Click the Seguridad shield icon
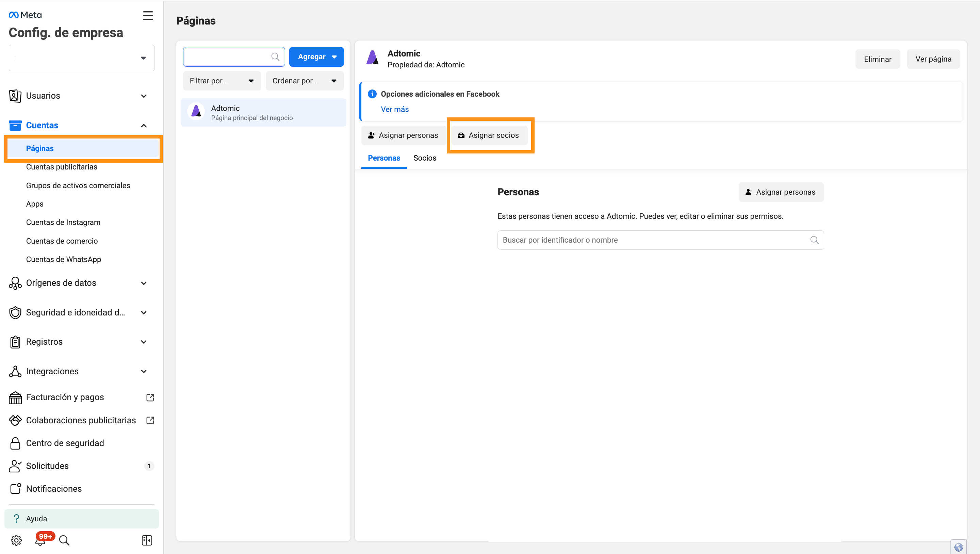 pyautogui.click(x=15, y=312)
